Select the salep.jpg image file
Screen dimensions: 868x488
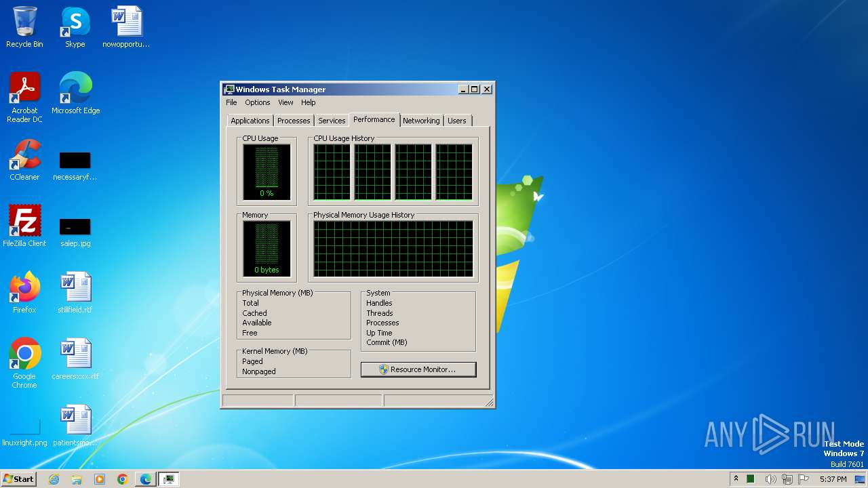(x=75, y=232)
